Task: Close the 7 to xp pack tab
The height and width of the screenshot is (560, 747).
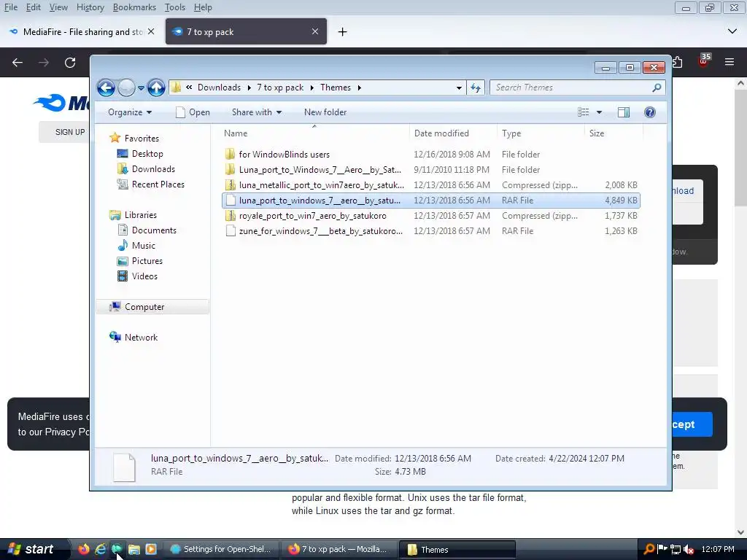Action: (x=315, y=31)
